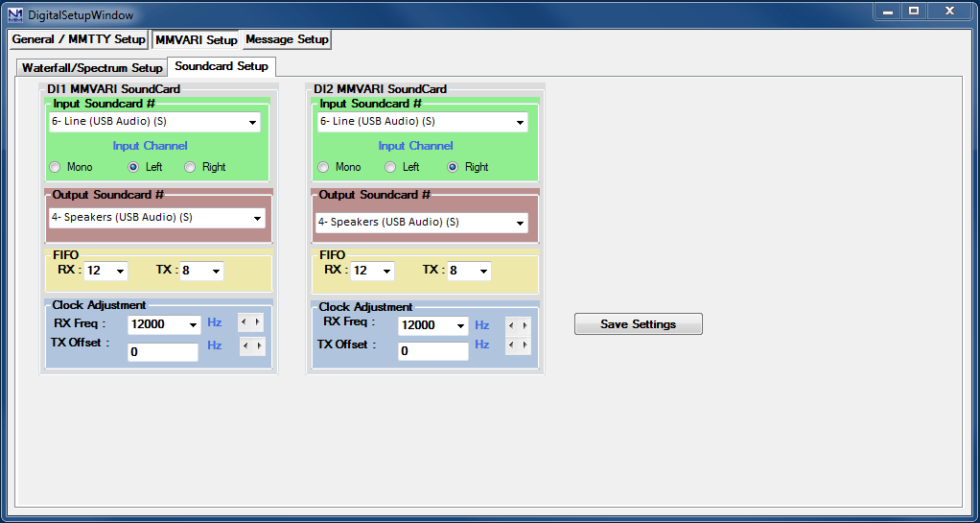Expand DI2 FIFO TX dropdown
The width and height of the screenshot is (980, 523).
pos(469,271)
